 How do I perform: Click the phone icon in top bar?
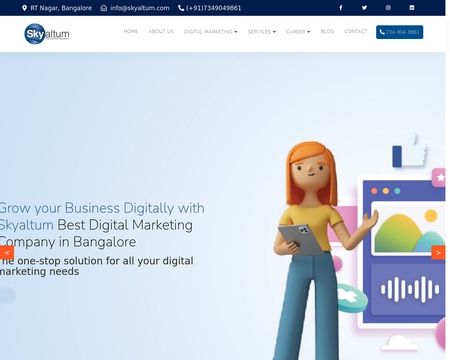181,8
